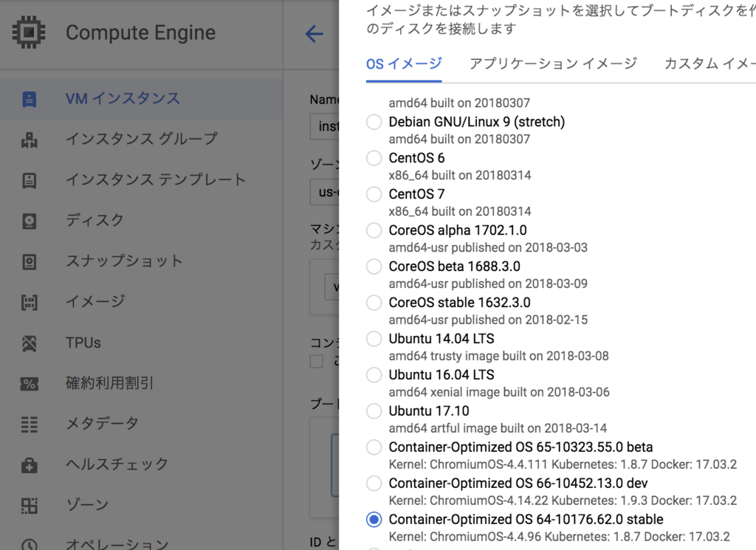Click the ヘルスチェック medical kit icon
This screenshot has height=550, width=756.
coord(30,465)
